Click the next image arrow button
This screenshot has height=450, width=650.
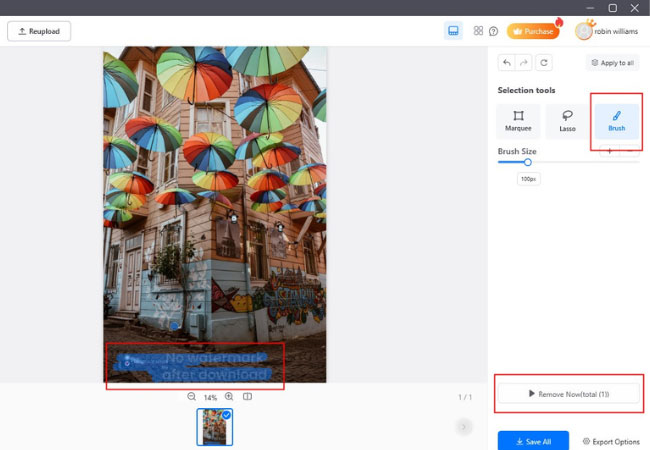[463, 427]
